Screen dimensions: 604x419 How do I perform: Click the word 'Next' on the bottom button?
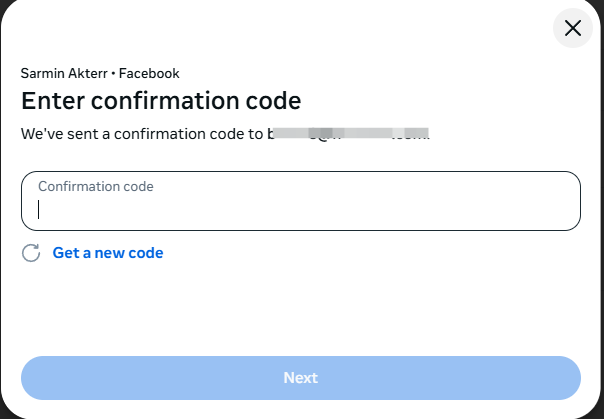pyautogui.click(x=300, y=377)
